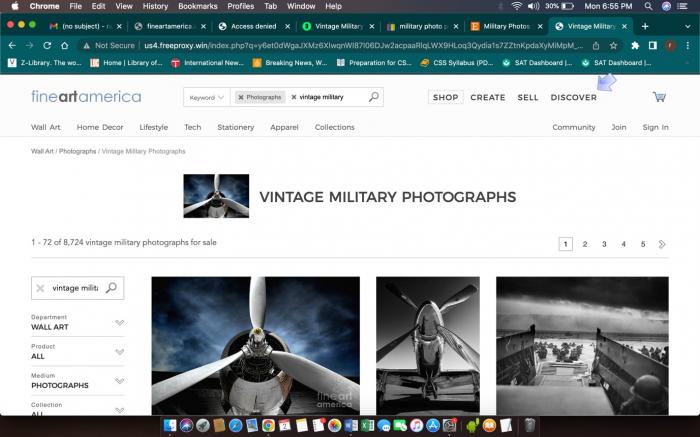Click the SELL link
The height and width of the screenshot is (437, 700).
[528, 97]
